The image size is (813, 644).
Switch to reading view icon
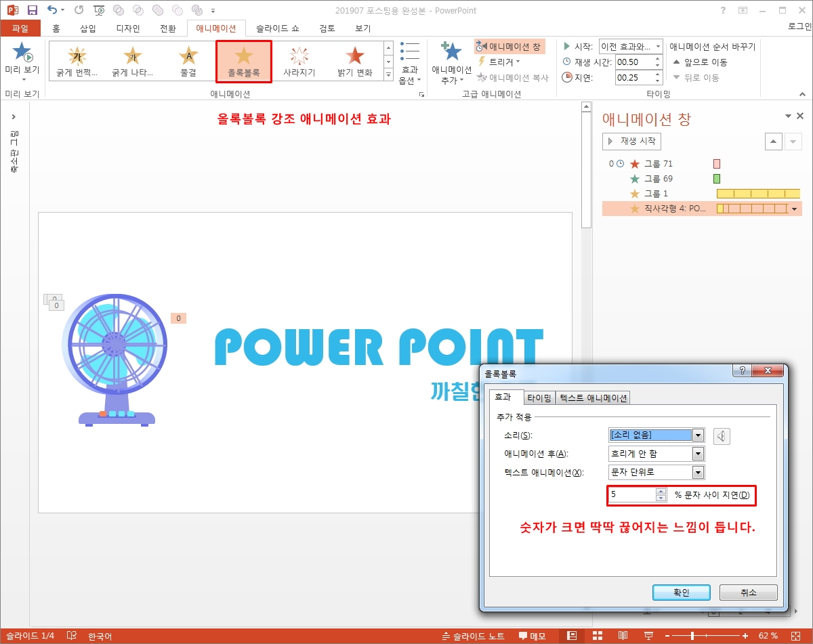point(623,636)
